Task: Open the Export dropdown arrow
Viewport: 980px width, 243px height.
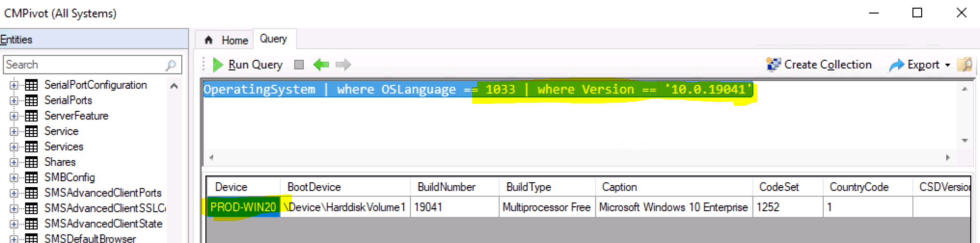Action: [948, 65]
